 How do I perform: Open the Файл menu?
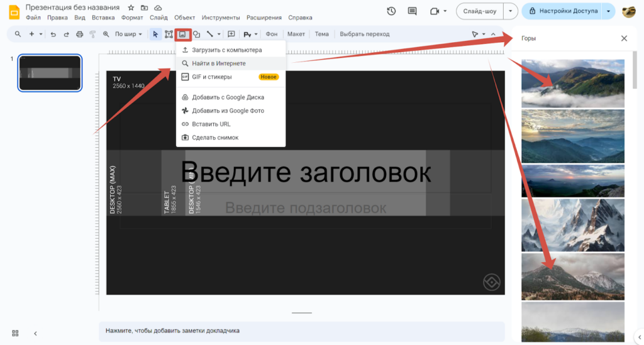pos(33,18)
